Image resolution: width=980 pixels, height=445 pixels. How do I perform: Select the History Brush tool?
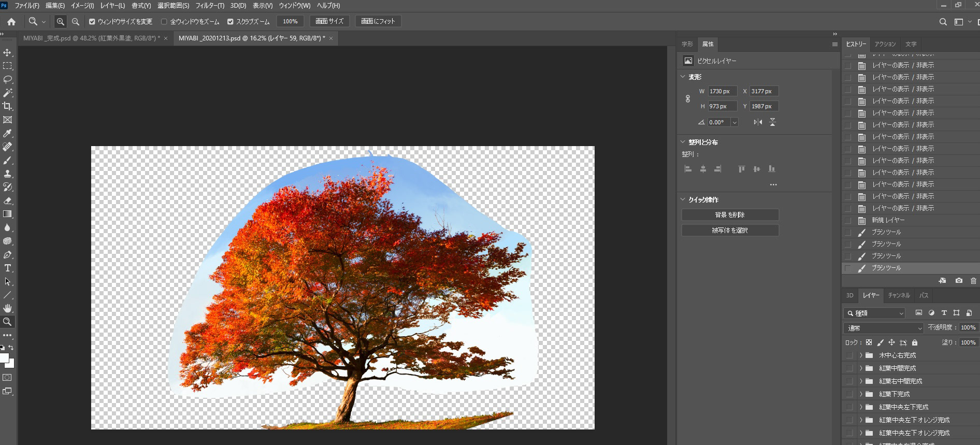click(x=7, y=187)
